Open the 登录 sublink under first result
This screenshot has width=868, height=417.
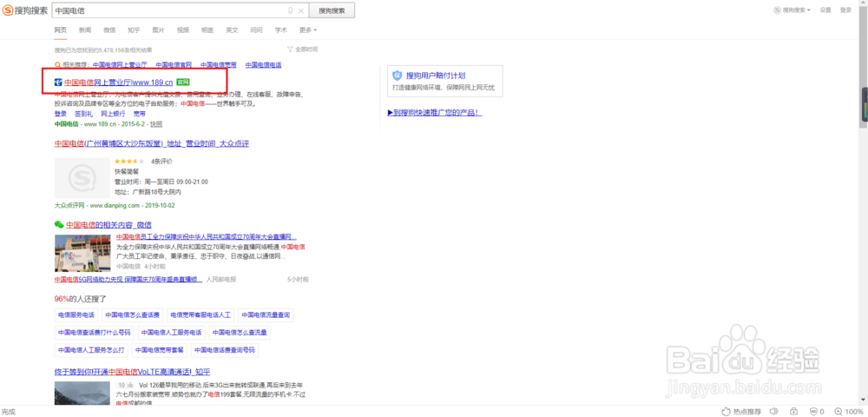tap(61, 114)
